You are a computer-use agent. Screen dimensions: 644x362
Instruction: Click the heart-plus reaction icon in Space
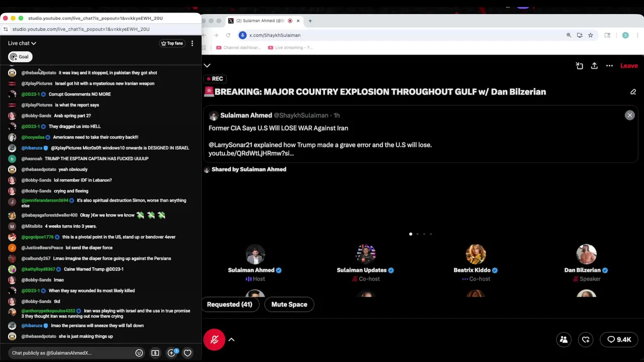tap(586, 340)
